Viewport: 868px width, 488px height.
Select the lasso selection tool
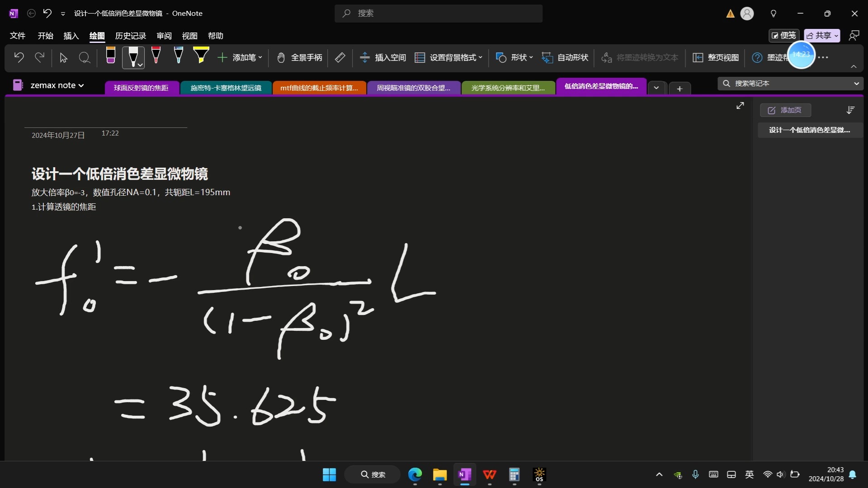click(x=85, y=57)
